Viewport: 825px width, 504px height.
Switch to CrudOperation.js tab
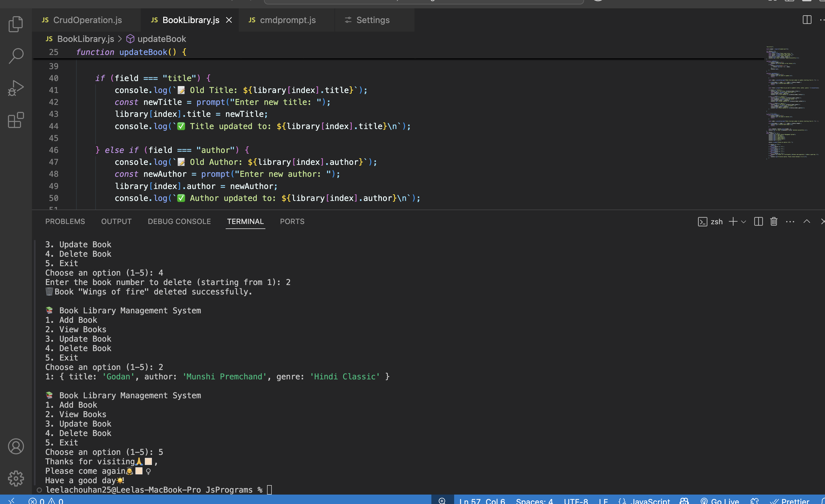[87, 20]
